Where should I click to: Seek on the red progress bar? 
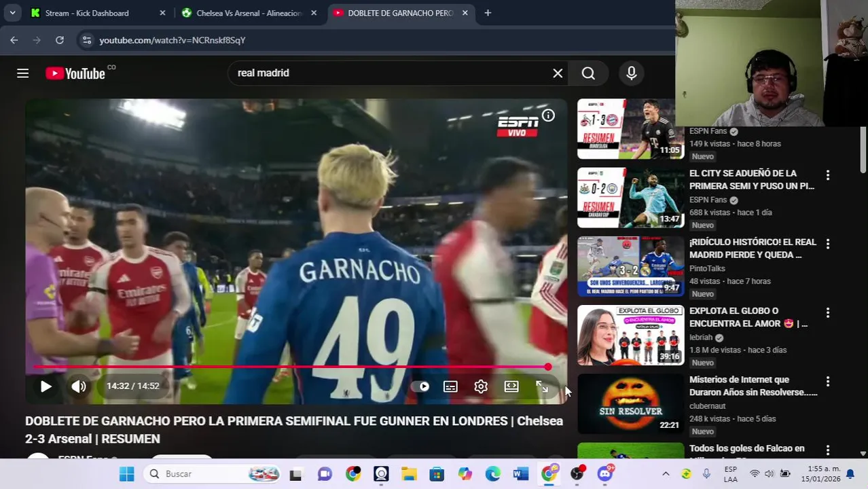coord(291,367)
